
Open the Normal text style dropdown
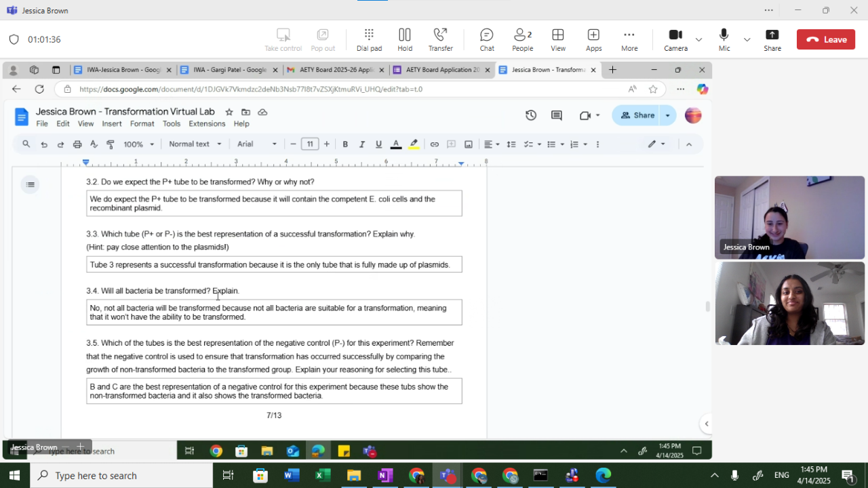click(195, 144)
